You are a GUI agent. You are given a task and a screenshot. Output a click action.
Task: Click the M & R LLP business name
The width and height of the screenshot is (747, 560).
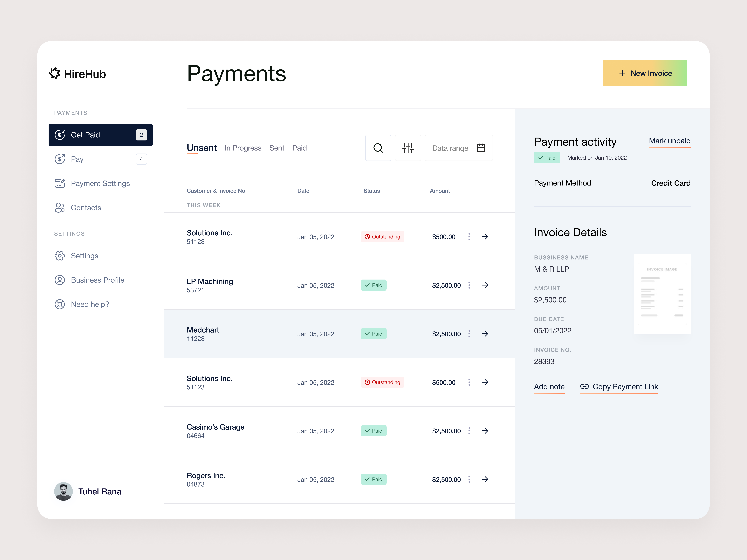coord(551,269)
